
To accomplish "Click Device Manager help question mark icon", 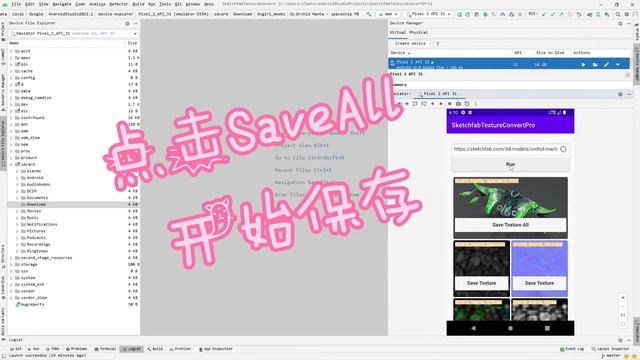I will 438,44.
